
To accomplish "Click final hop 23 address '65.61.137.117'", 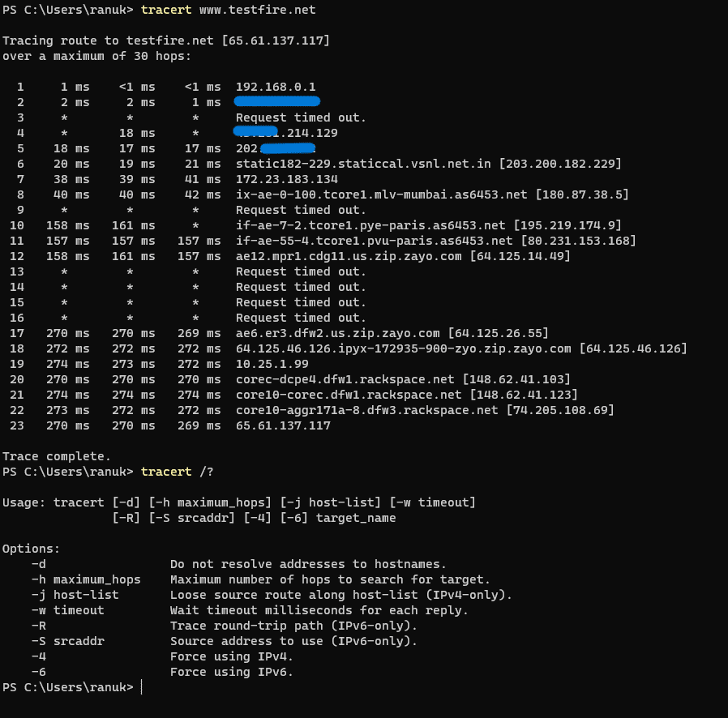I will (283, 425).
